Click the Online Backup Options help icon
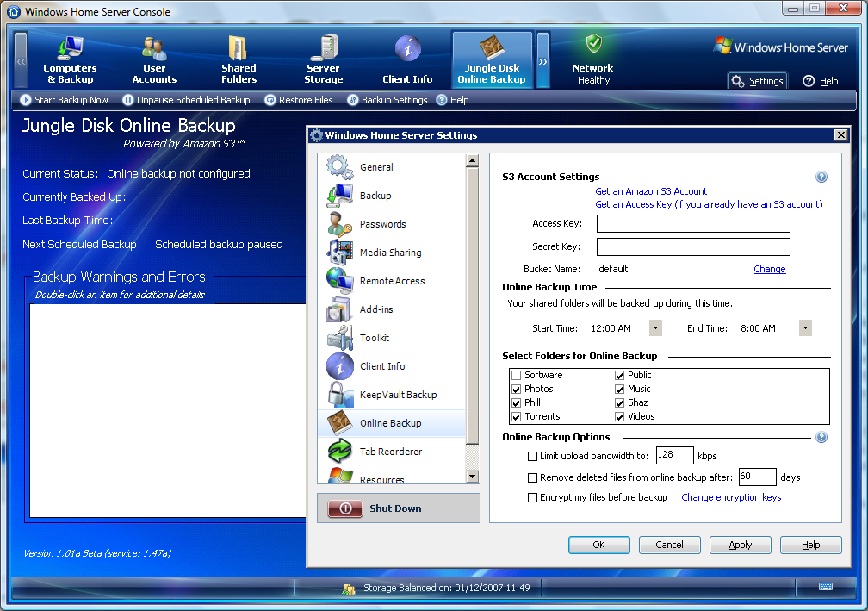Screen dimensions: 868x611 pos(821,438)
